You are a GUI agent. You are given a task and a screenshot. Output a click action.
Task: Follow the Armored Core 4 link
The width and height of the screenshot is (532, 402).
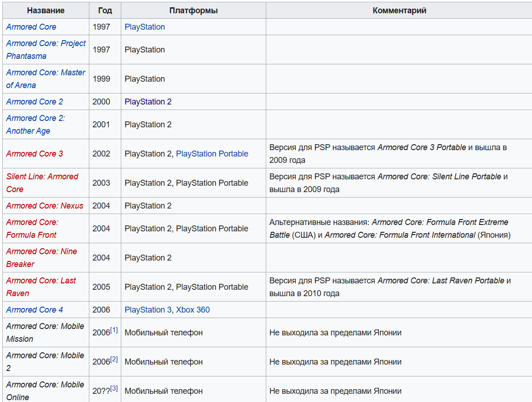(35, 310)
